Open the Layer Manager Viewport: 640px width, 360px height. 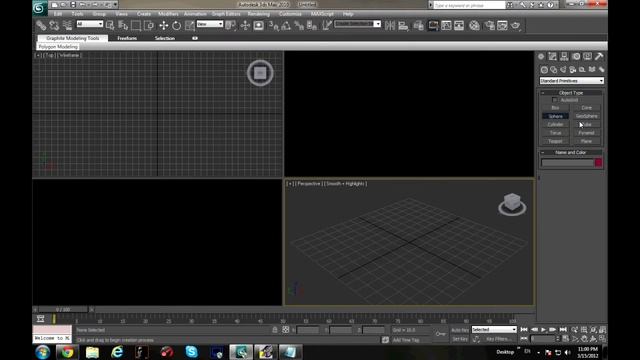(x=418, y=25)
